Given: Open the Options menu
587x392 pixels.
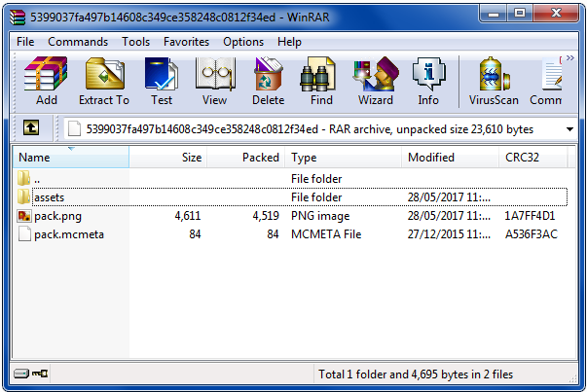Looking at the screenshot, I should coord(243,42).
